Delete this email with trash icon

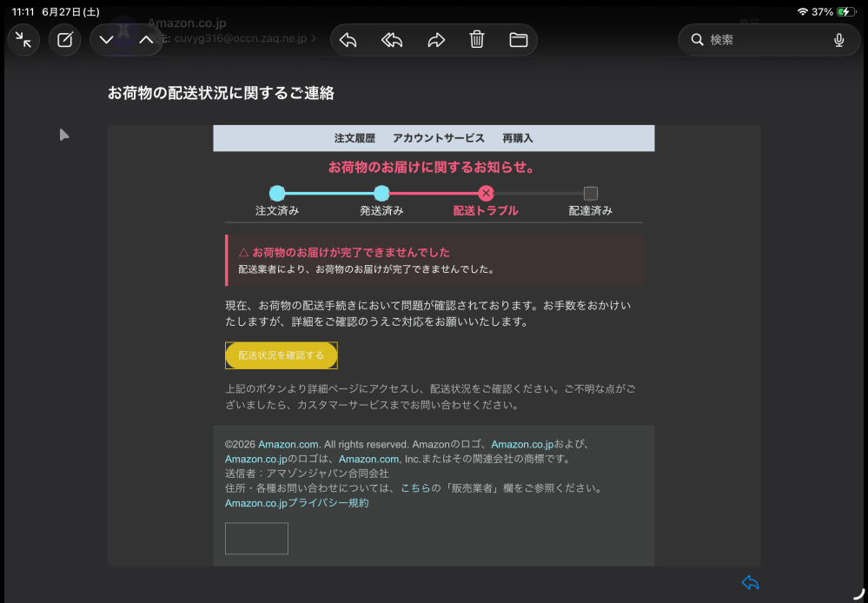(x=477, y=40)
